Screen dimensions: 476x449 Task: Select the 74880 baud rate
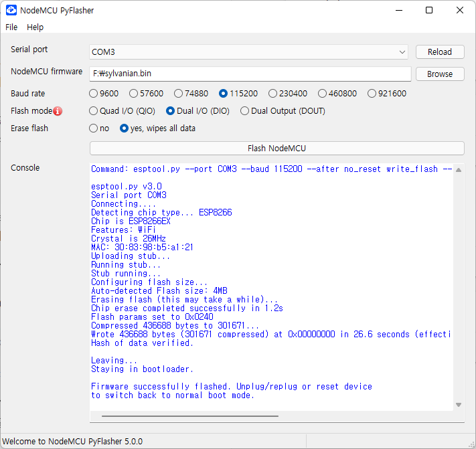click(191, 94)
